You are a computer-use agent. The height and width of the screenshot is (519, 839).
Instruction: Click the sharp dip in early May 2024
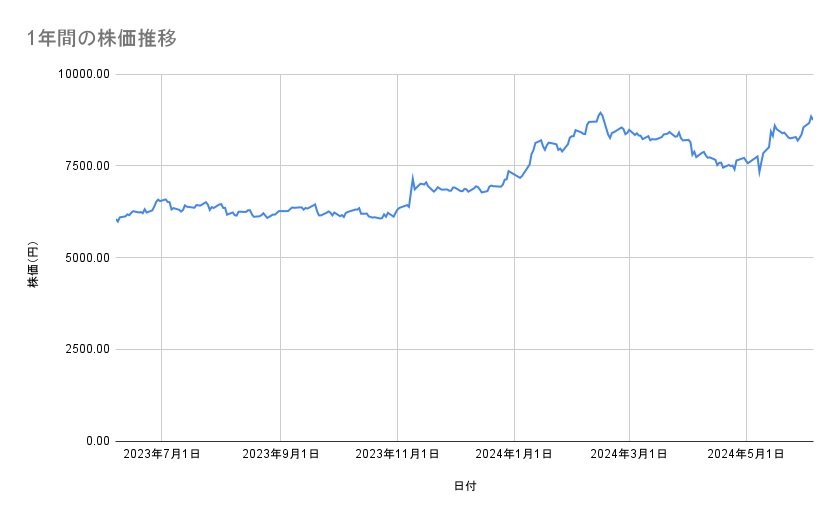tap(760, 172)
